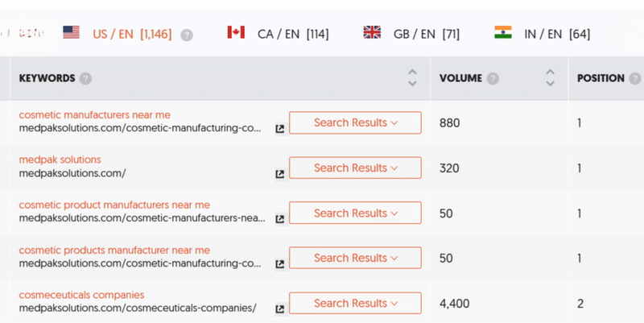Open external link icon for medpak solutions row
644x323 pixels.
pyautogui.click(x=279, y=174)
